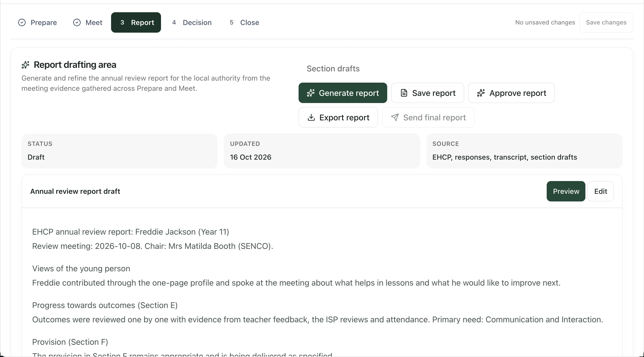Click the paper plane icon in Send final report
The image size is (644, 357).
point(395,117)
